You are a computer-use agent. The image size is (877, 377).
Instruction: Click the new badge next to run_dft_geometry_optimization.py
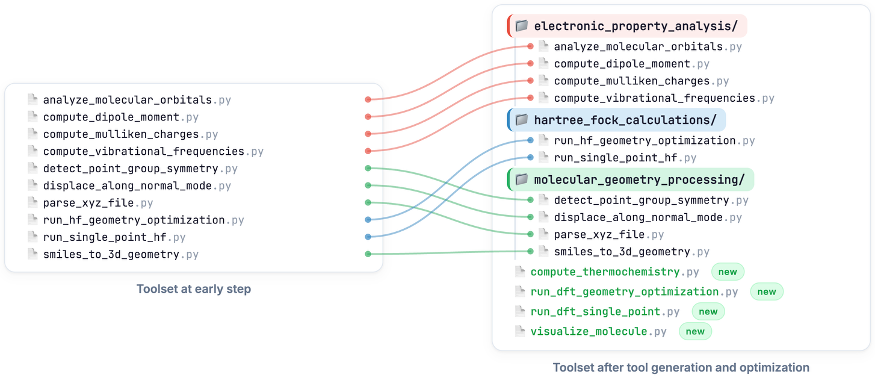767,292
